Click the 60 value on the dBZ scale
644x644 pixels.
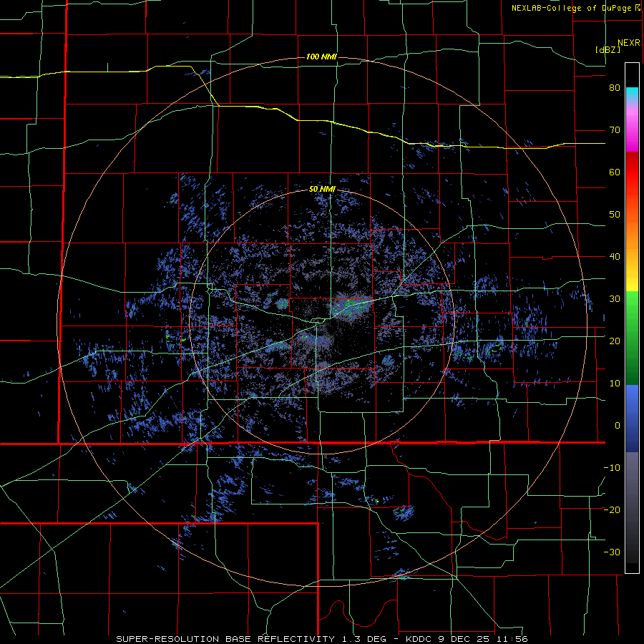coord(615,172)
